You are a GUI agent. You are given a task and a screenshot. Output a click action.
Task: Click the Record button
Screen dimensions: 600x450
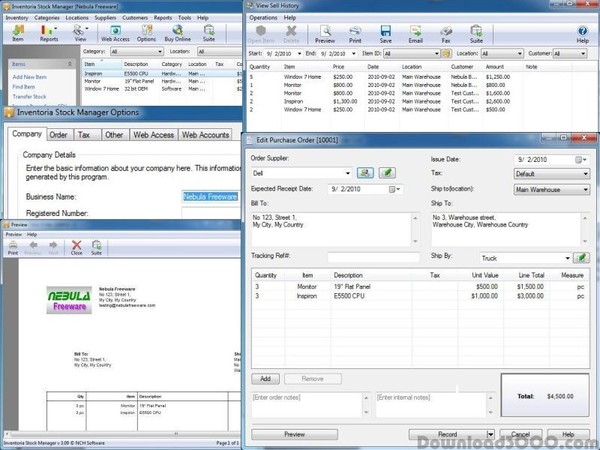tap(448, 434)
